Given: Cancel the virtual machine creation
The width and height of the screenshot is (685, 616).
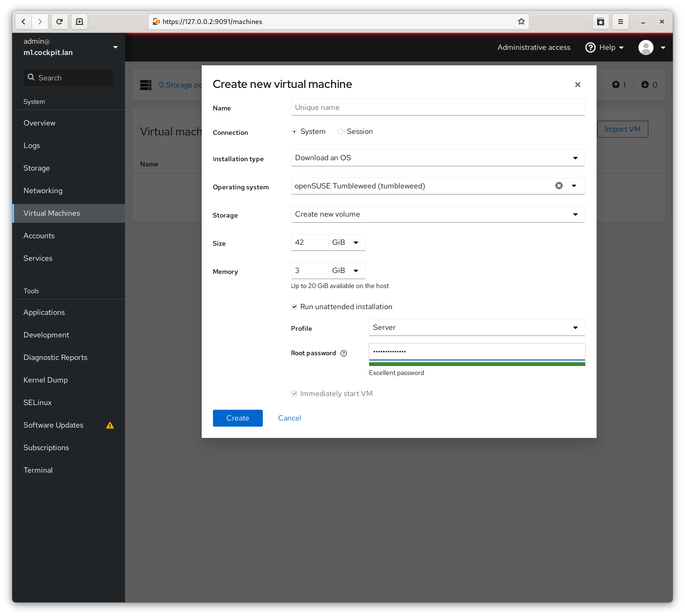Looking at the screenshot, I should pyautogui.click(x=290, y=418).
